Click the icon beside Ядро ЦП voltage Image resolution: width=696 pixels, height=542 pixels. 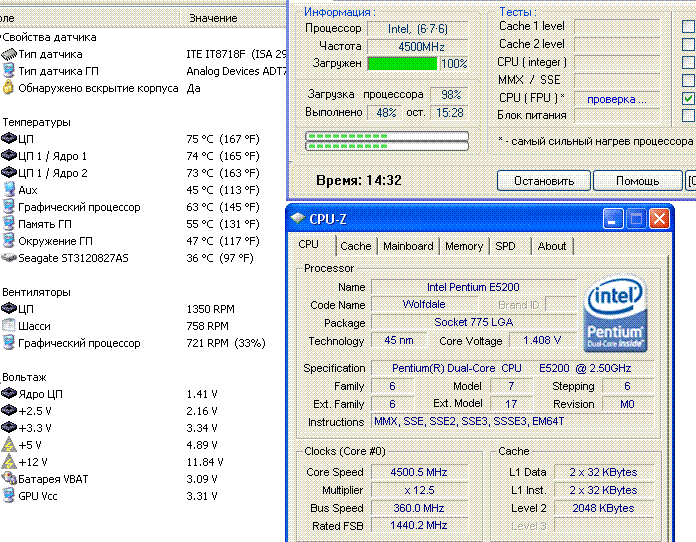pos(8,394)
